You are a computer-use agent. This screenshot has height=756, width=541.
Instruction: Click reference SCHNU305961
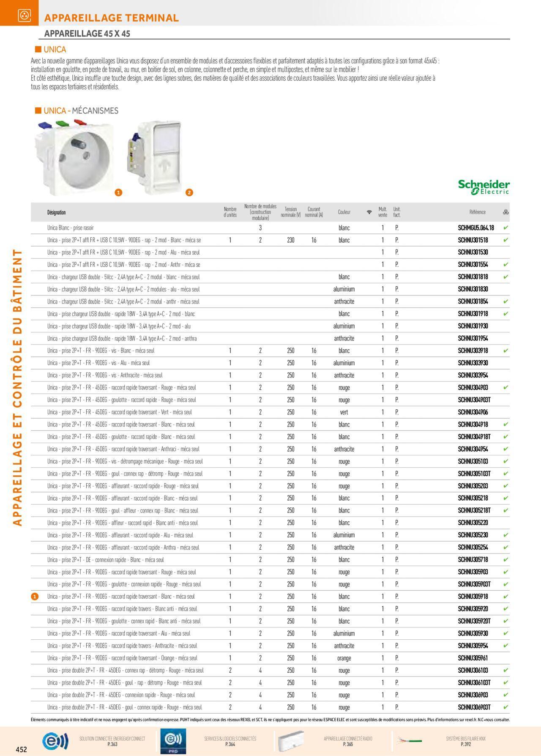pyautogui.click(x=473, y=658)
